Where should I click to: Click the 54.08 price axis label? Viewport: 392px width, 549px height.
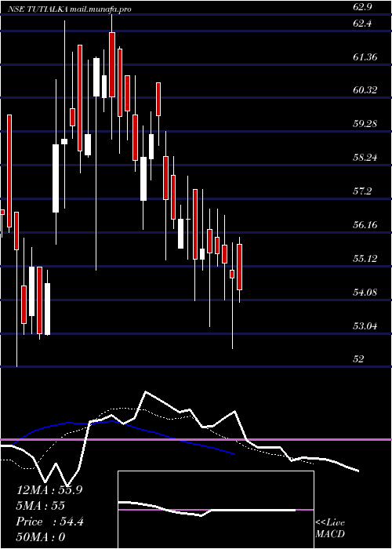[365, 293]
